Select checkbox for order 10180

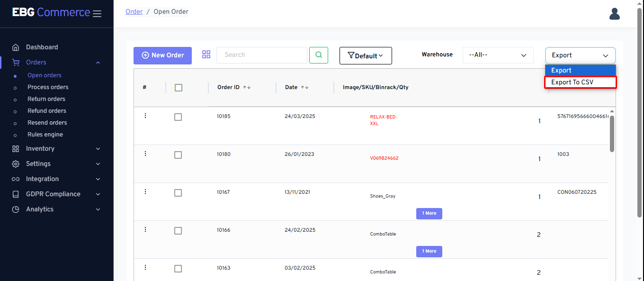[x=178, y=155]
